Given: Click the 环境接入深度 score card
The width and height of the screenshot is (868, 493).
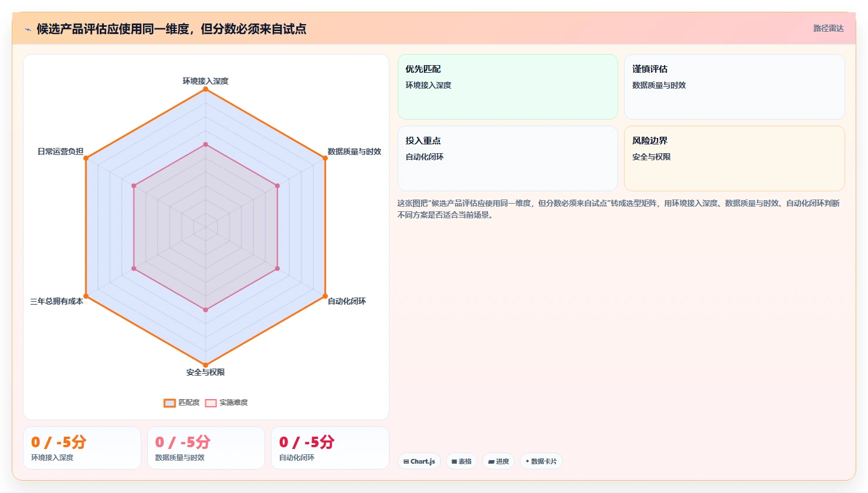Looking at the screenshot, I should click(82, 448).
